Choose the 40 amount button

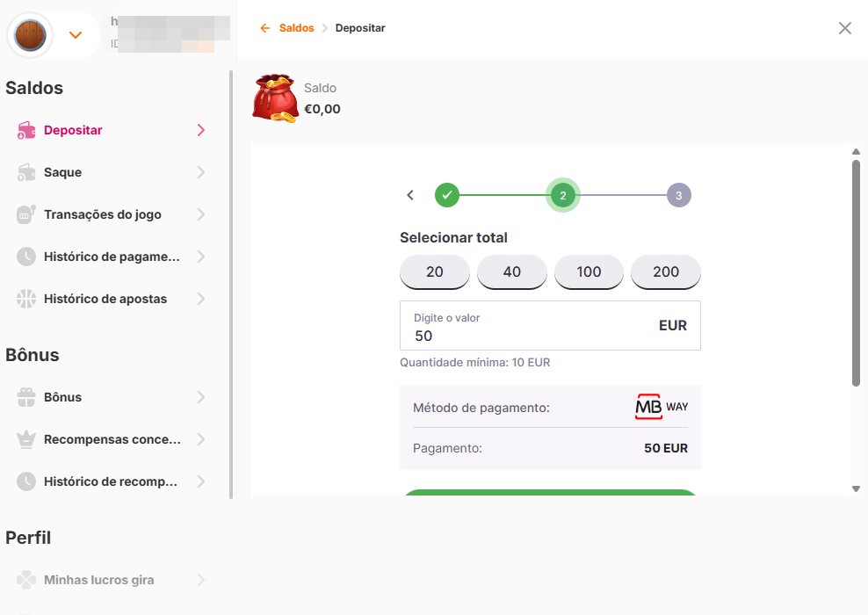511,271
